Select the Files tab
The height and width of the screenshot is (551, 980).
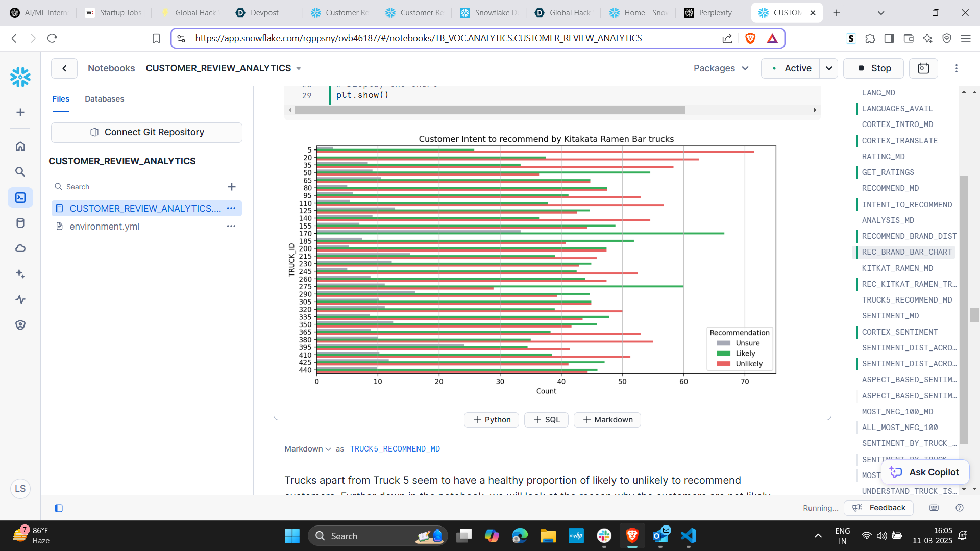[61, 99]
